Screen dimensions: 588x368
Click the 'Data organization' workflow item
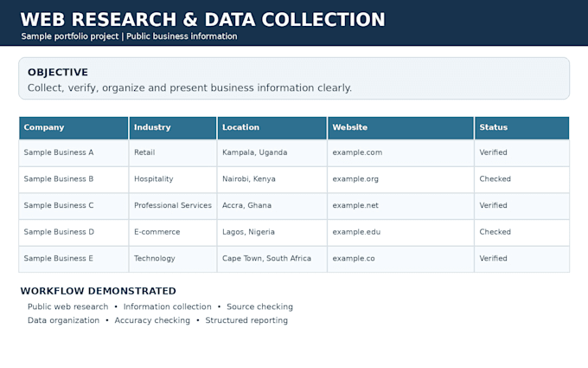coord(63,320)
